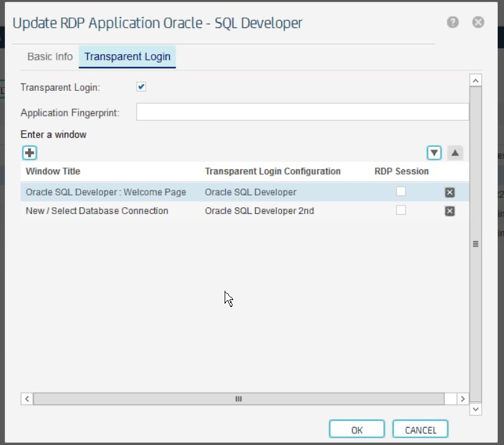
Task: Click the horizontal scrollbar thumb
Action: (239, 399)
